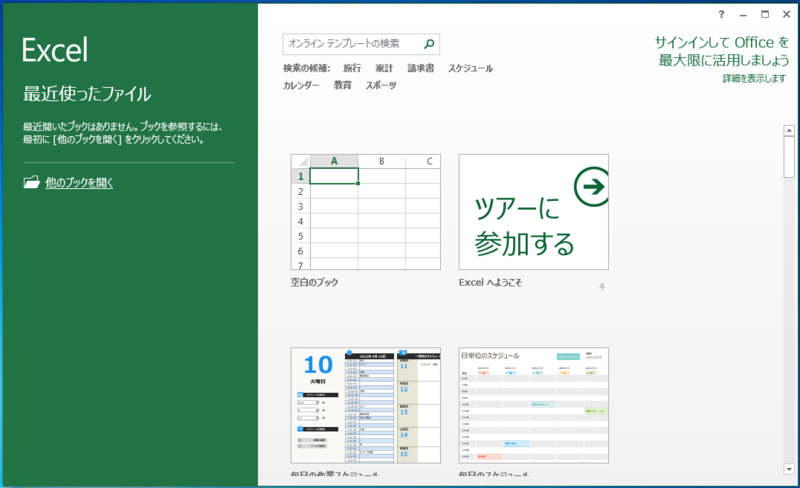This screenshot has width=800, height=488.
Task: Open the 日単位のスケジュール template thumbnail
Action: 533,405
